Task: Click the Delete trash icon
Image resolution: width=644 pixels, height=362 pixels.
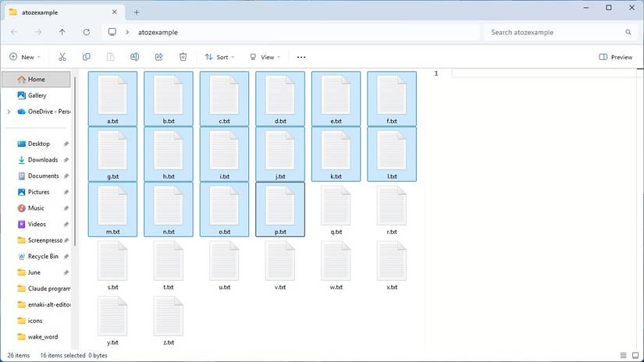Action: tap(183, 57)
